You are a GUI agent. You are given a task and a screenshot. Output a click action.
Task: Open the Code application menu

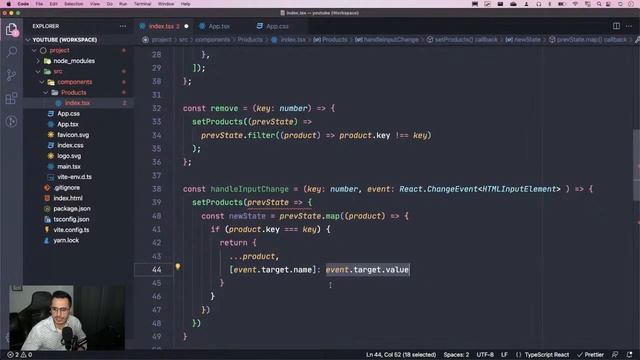pyautogui.click(x=23, y=4)
